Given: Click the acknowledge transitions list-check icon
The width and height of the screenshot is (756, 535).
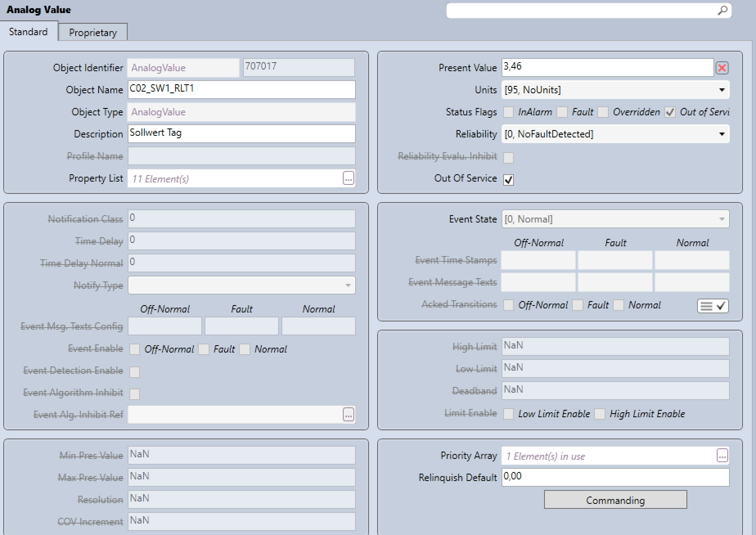Looking at the screenshot, I should pyautogui.click(x=713, y=306).
